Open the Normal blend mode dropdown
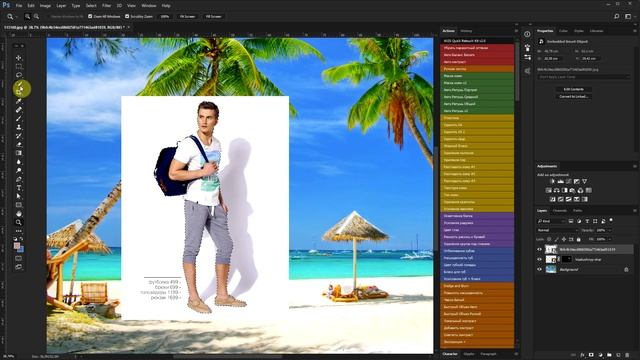The image size is (640, 360). pyautogui.click(x=557, y=230)
